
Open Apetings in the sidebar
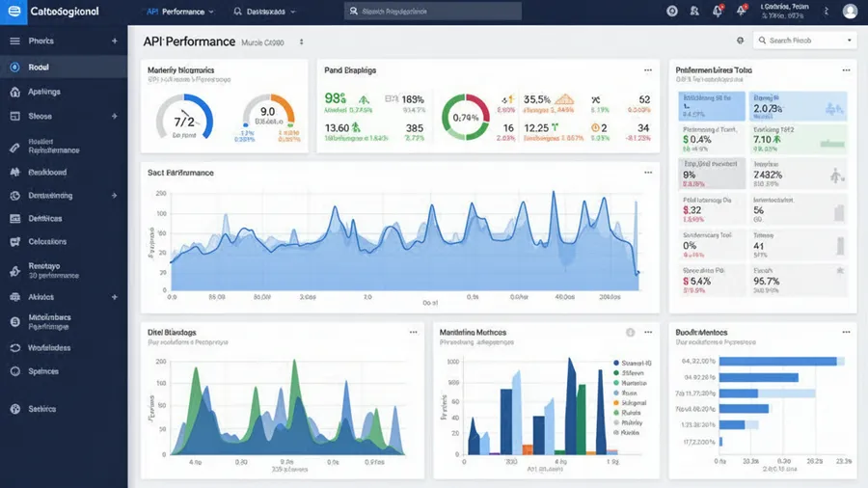[64, 92]
